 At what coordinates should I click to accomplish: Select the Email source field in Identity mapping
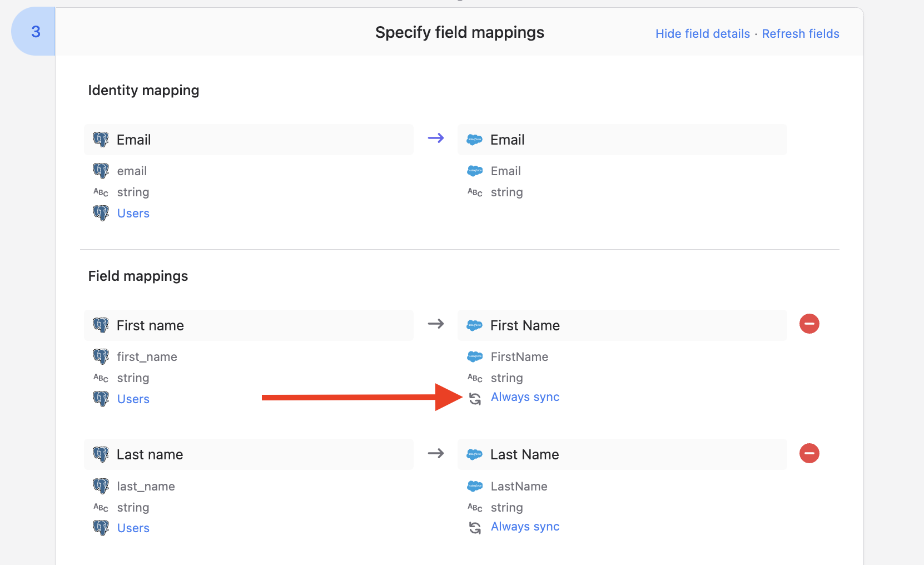coord(249,140)
